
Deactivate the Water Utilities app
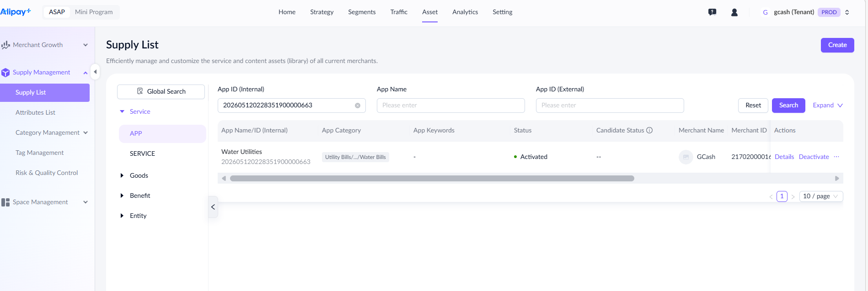click(814, 157)
